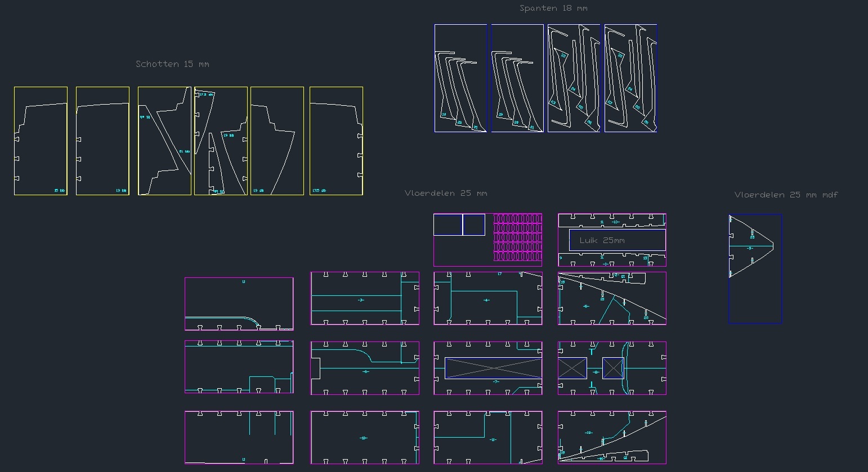868x472 pixels.
Task: Select the 'Spanten 18 mm' heading text
Action: click(553, 8)
